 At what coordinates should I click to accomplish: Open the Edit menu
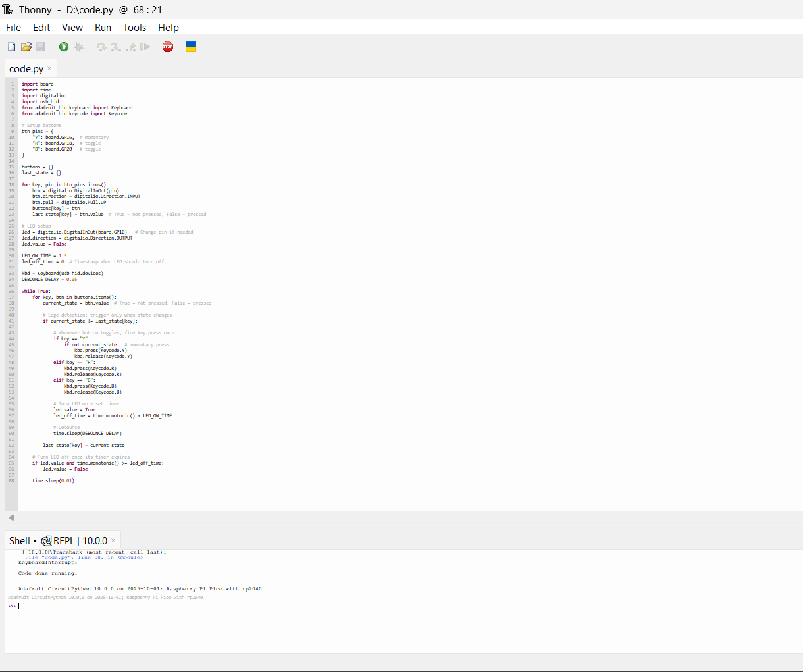pyautogui.click(x=41, y=28)
